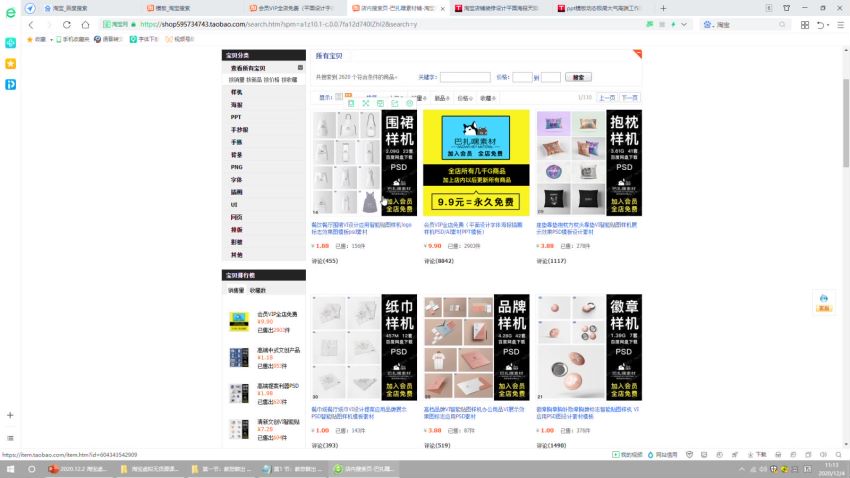
Task: Open the PPT category link
Action: (x=236, y=117)
